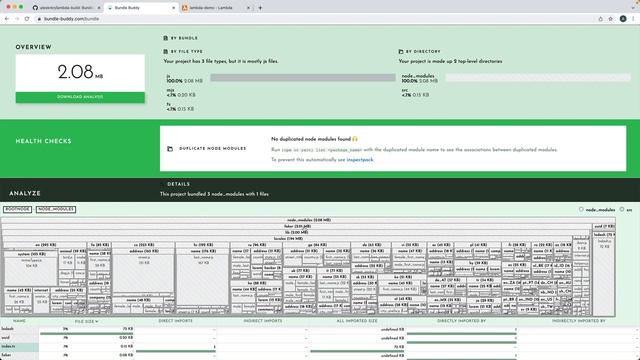Open a new browser tab
This screenshot has width=640, height=360.
(260, 8)
